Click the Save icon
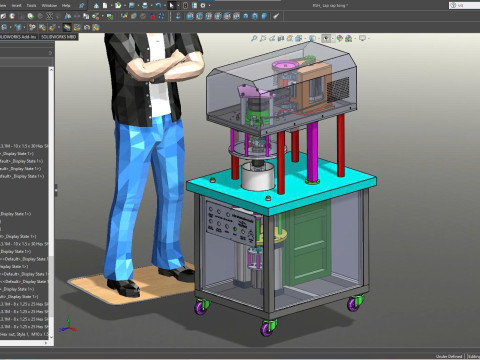 [x=132, y=6]
